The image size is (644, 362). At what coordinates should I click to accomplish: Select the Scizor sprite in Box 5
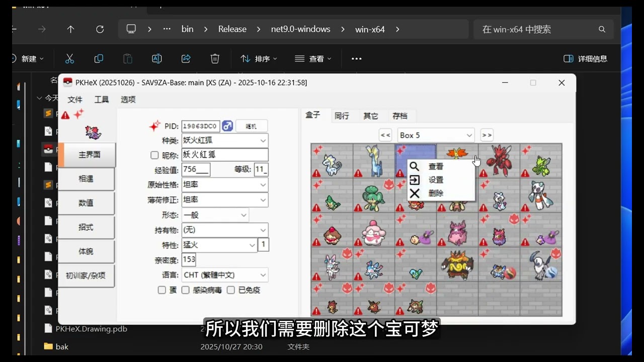pos(499,160)
